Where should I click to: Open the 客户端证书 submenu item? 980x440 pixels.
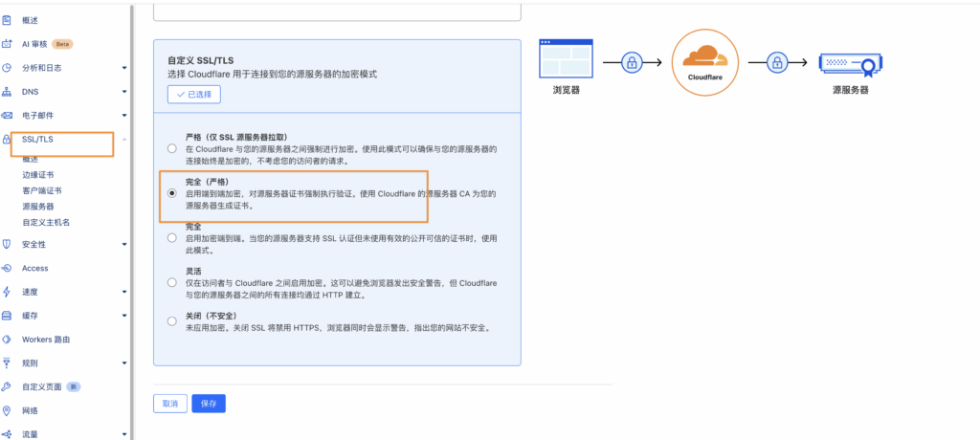(x=41, y=190)
